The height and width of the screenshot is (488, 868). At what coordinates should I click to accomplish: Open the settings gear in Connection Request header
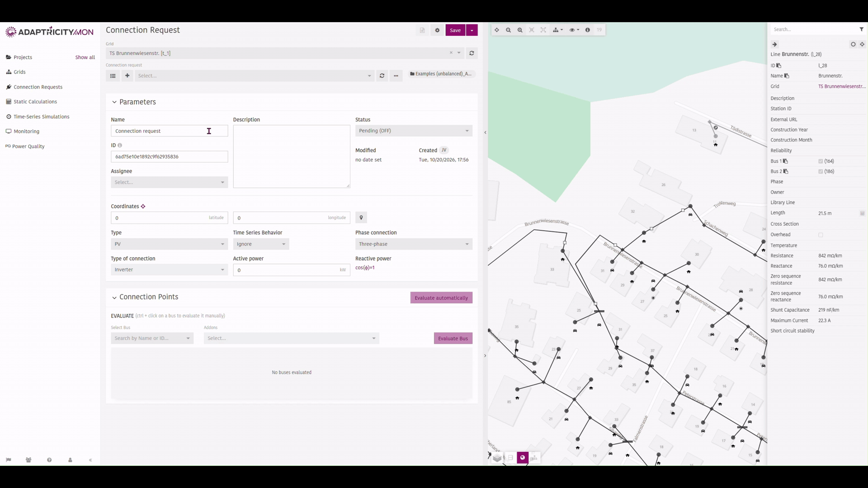437,30
